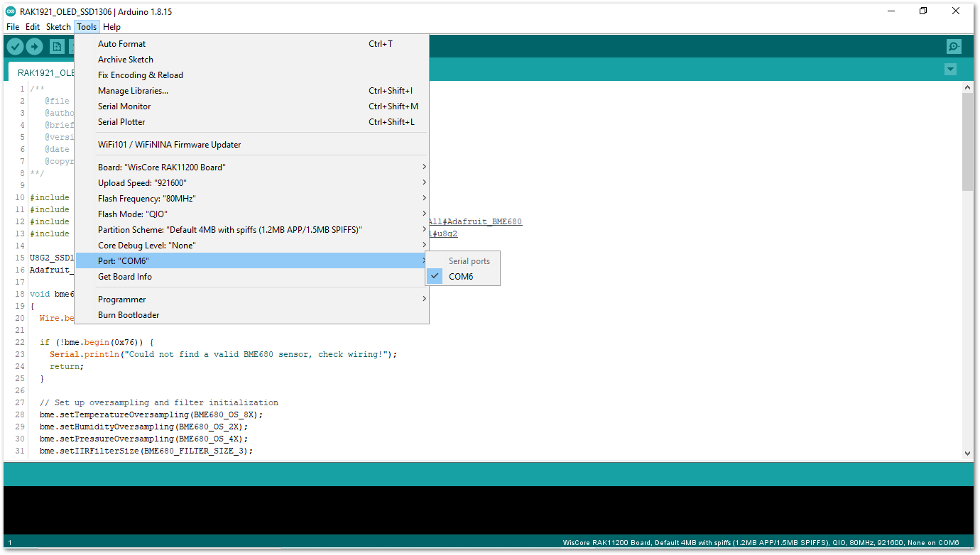Screen dimensions: 980x555
Task: Open Serial Plotter menu entry
Action: [252, 122]
